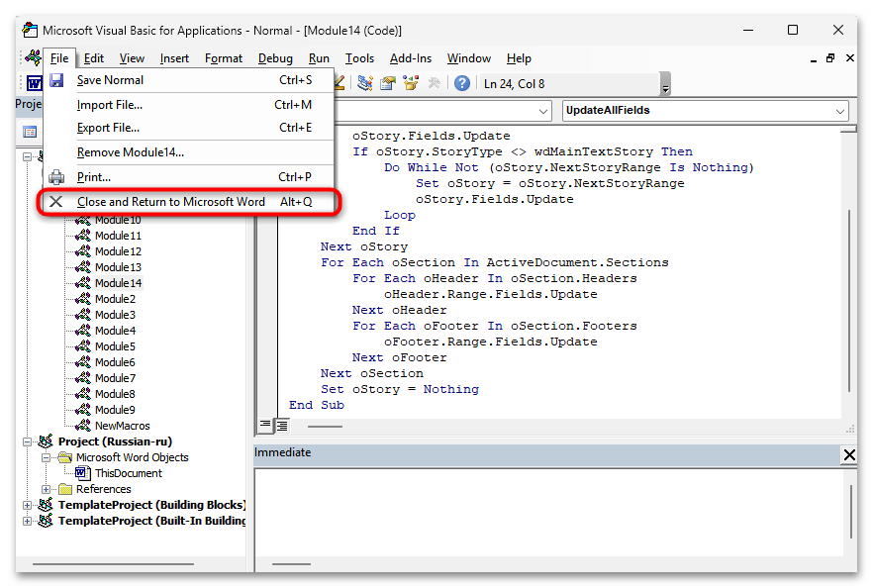Select Module14 in project tree
The height and width of the screenshot is (588, 873).
(118, 283)
